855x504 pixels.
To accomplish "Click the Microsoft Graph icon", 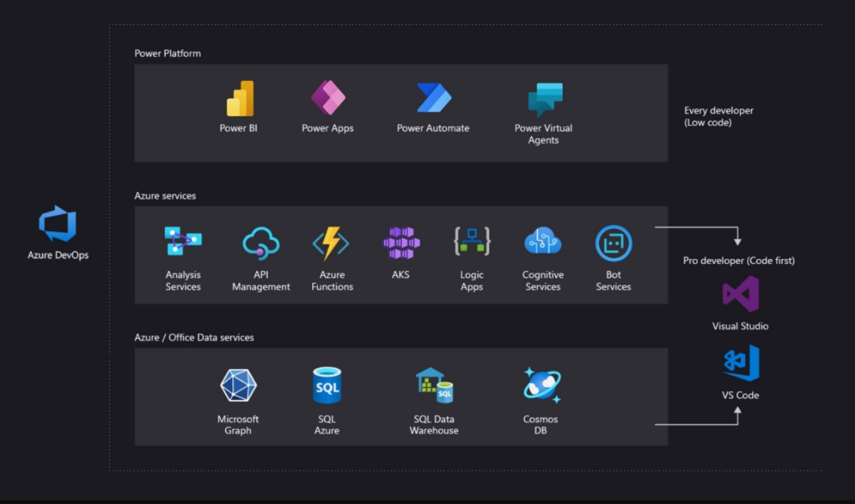I will 238,385.
